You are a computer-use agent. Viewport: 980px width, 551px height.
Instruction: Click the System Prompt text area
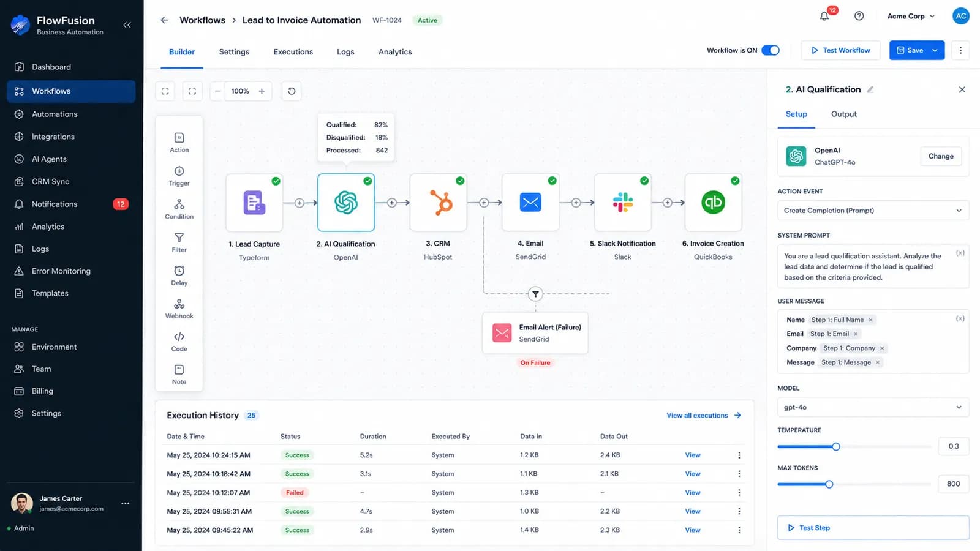click(873, 266)
